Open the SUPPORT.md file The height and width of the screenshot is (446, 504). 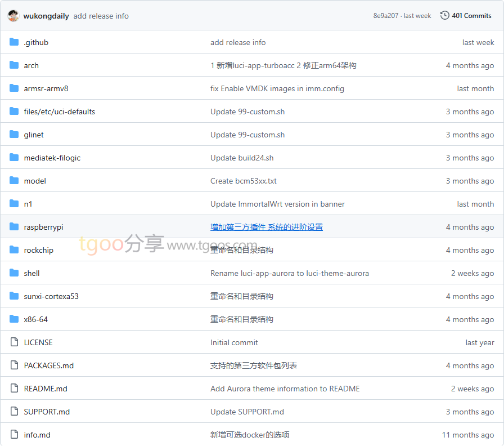click(x=47, y=412)
